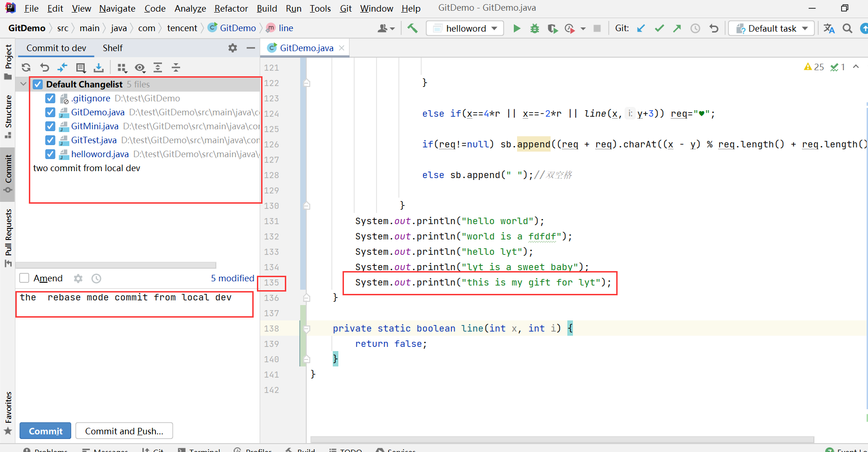Uncheck the GitDemo.java file checkbox
868x452 pixels.
click(x=50, y=112)
